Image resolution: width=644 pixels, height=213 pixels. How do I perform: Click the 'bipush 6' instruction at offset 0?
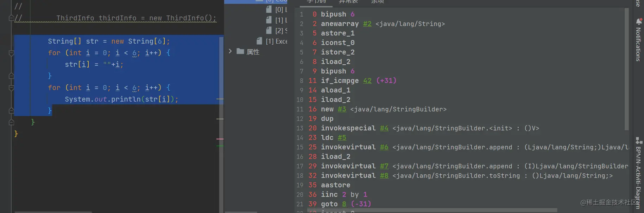[x=337, y=14]
